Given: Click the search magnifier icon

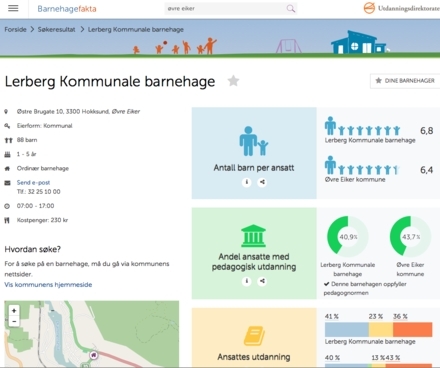Looking at the screenshot, I should tap(291, 9).
